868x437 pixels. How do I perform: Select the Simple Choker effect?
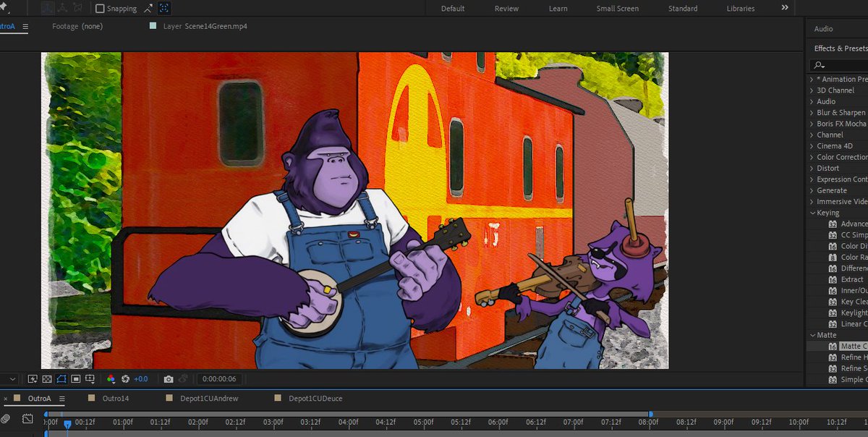(854, 379)
